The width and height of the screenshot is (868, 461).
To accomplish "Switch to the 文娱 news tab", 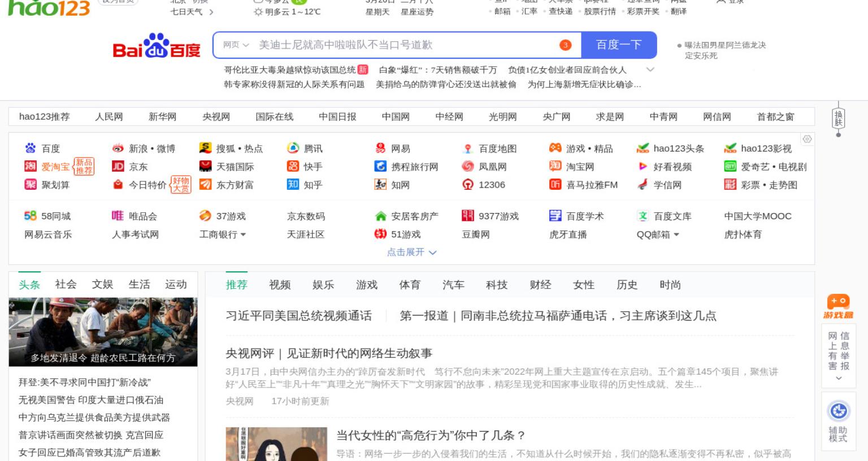I will coord(102,284).
